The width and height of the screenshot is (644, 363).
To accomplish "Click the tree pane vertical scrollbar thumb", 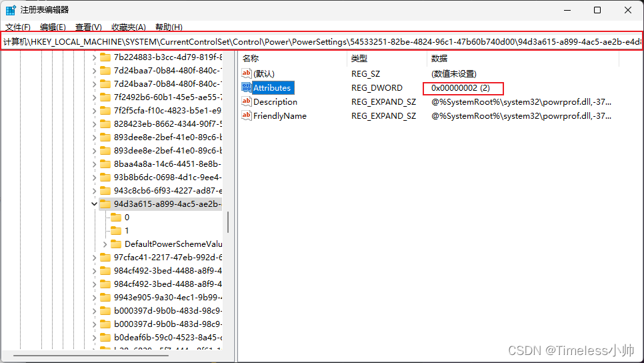I will point(228,222).
